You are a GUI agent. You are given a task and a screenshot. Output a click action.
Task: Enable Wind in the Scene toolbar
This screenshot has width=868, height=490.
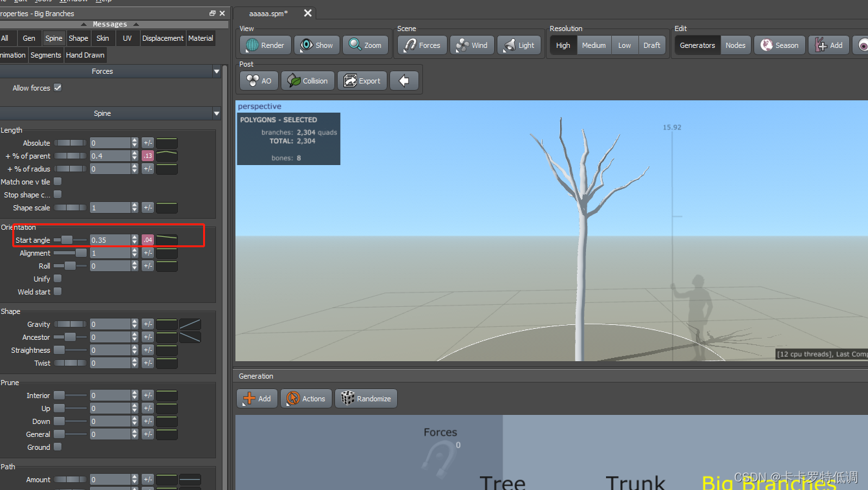pyautogui.click(x=472, y=45)
